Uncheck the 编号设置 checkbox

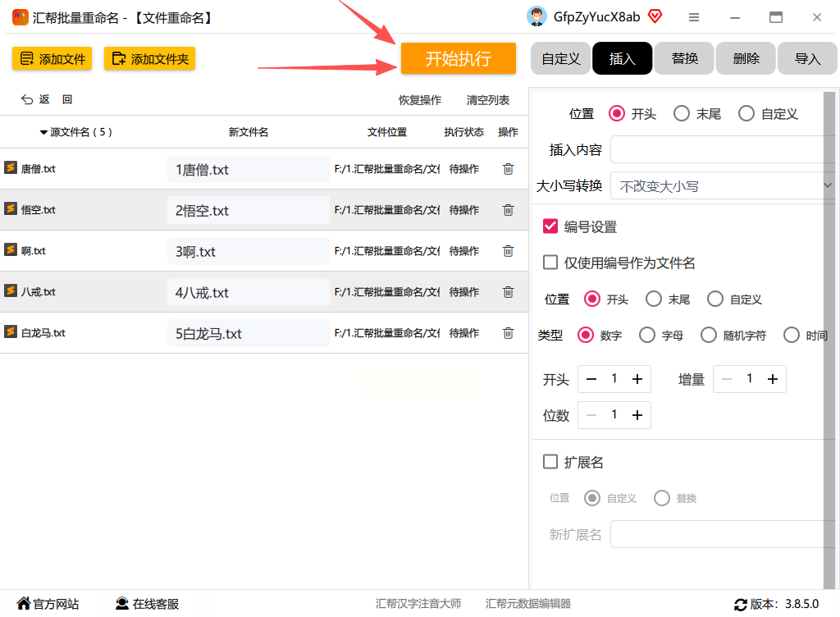click(x=550, y=226)
